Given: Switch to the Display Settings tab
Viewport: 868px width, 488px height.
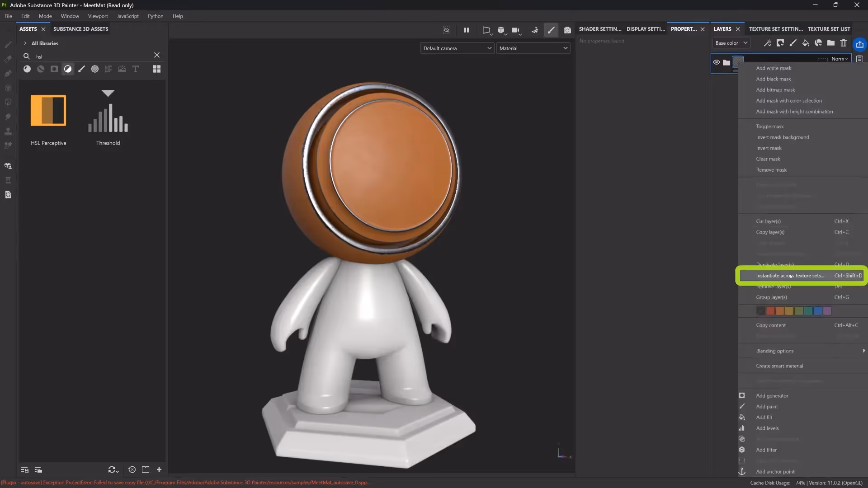Looking at the screenshot, I should click(x=646, y=29).
